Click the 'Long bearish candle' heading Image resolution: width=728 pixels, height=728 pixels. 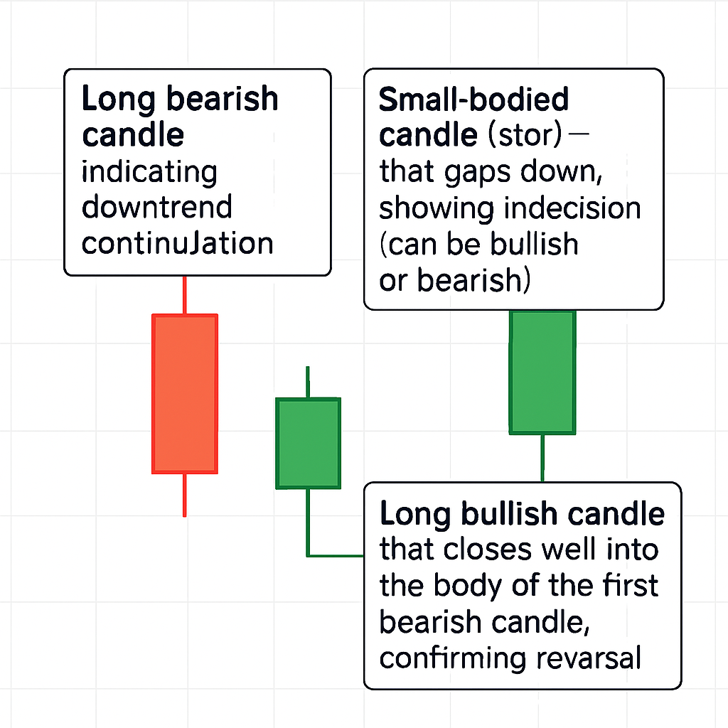tap(180, 117)
